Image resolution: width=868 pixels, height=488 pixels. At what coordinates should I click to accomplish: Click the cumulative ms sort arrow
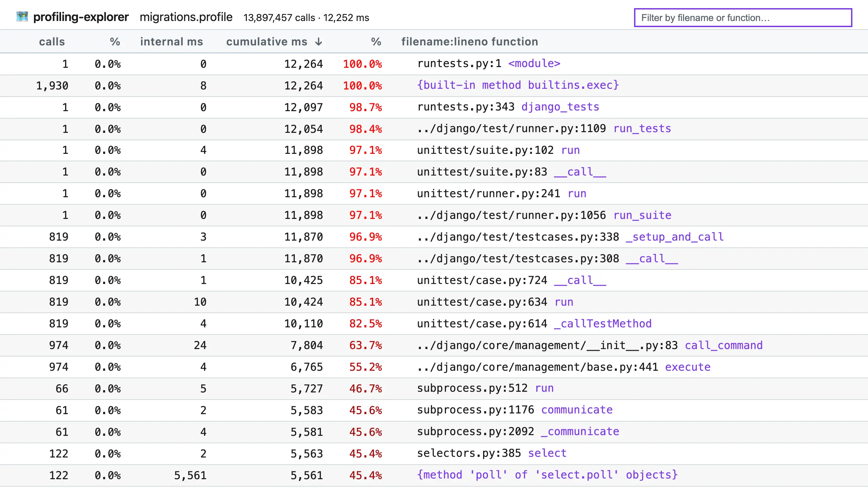click(x=318, y=42)
